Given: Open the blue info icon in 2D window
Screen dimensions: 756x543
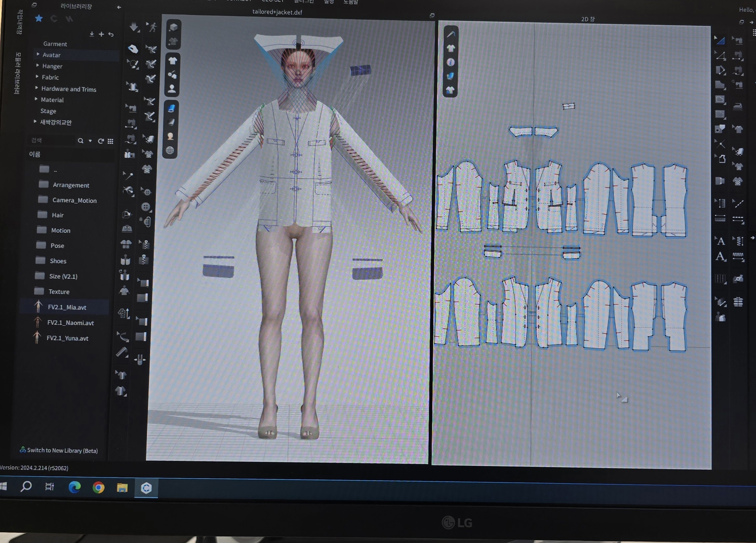Looking at the screenshot, I should click(450, 62).
